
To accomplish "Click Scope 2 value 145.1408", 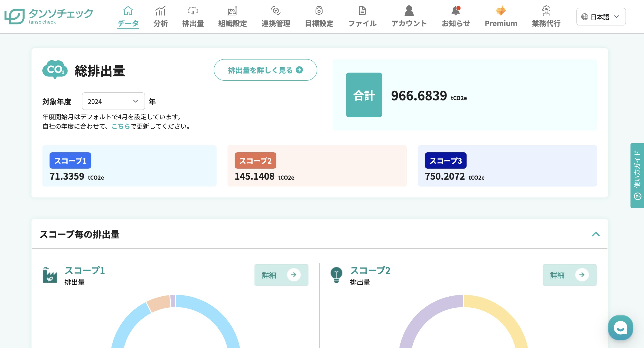I will (x=254, y=176).
